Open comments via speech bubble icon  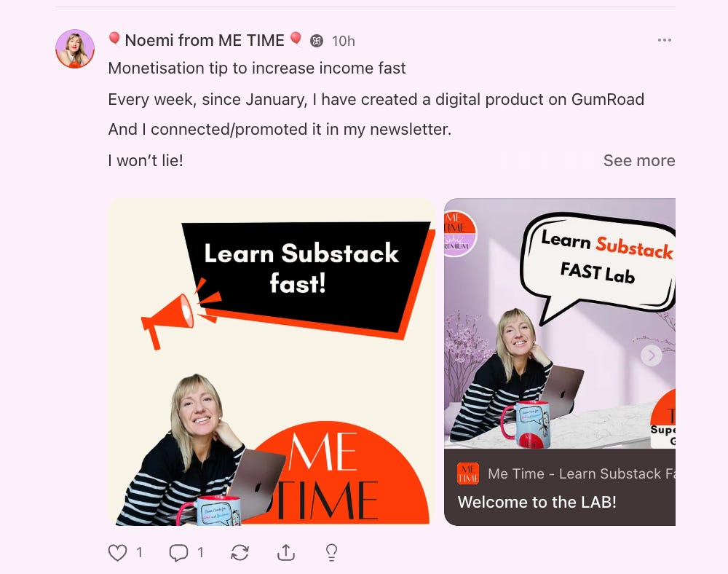[x=178, y=553]
